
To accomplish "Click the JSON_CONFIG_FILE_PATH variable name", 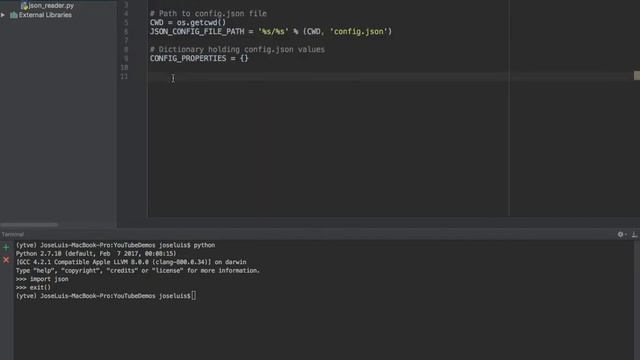I will coord(197,31).
